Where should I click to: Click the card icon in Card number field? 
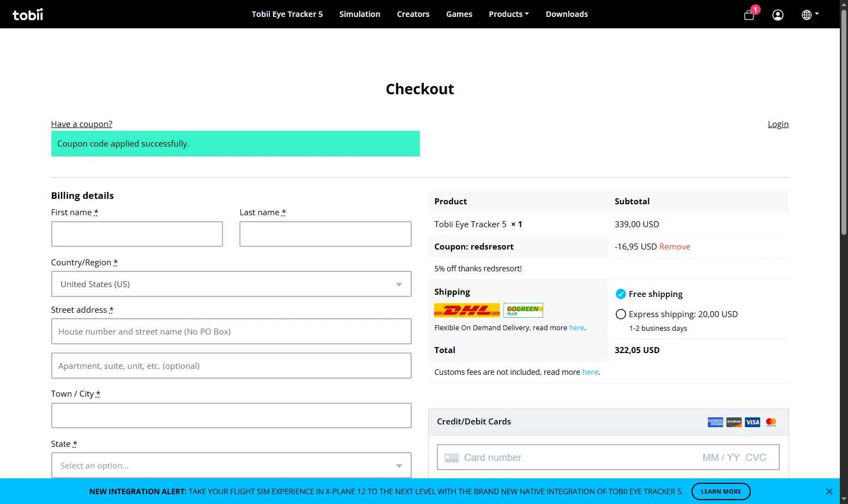pos(452,458)
